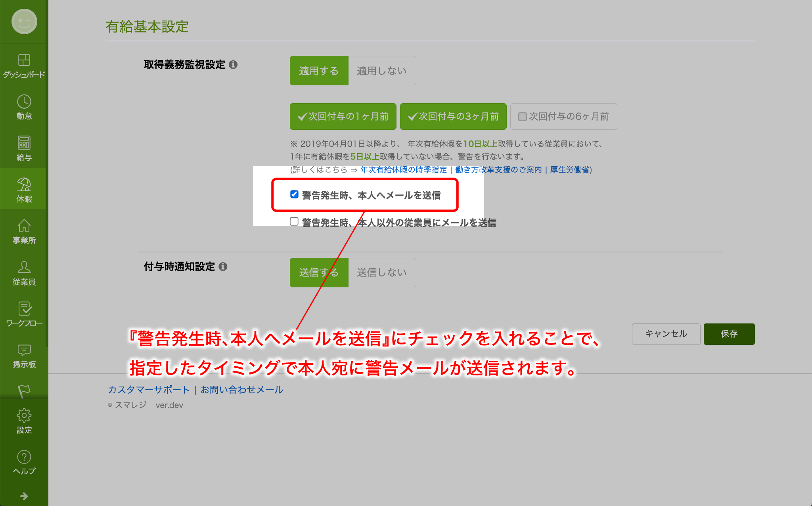The height and width of the screenshot is (506, 812).
Task: Select 送信する for grant notification
Action: [319, 273]
